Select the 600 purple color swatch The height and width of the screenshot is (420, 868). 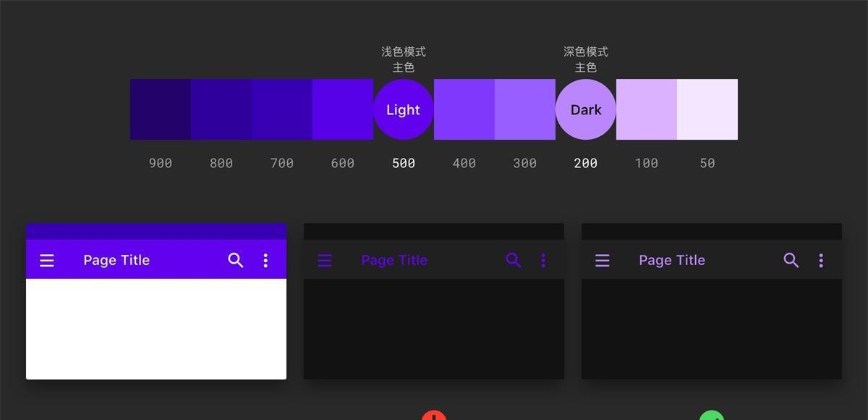[343, 109]
